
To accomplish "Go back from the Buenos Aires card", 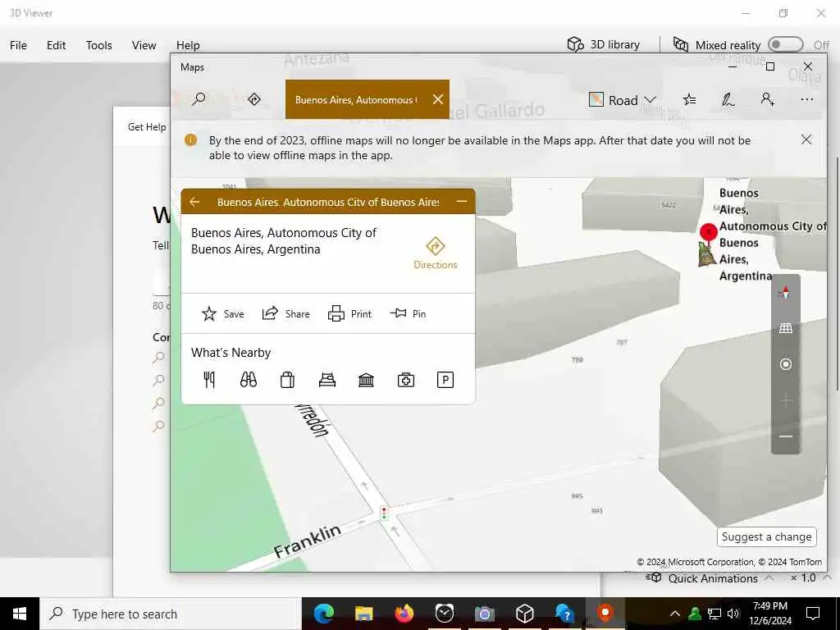I will 194,202.
